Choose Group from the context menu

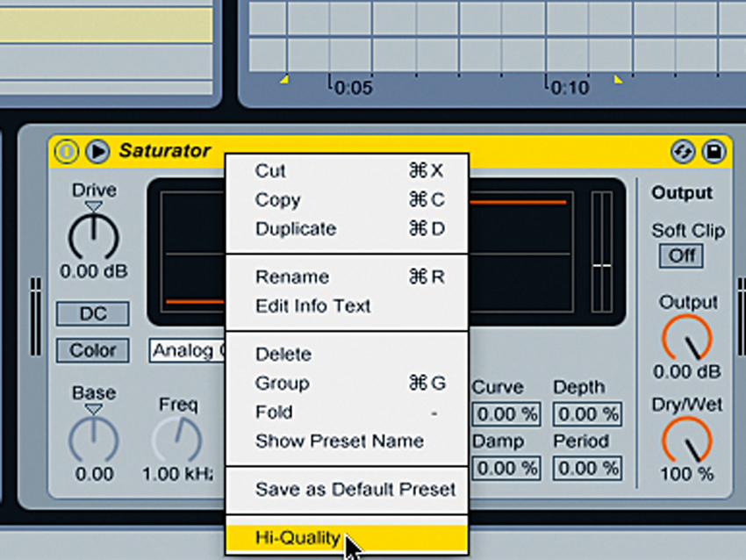click(348, 384)
